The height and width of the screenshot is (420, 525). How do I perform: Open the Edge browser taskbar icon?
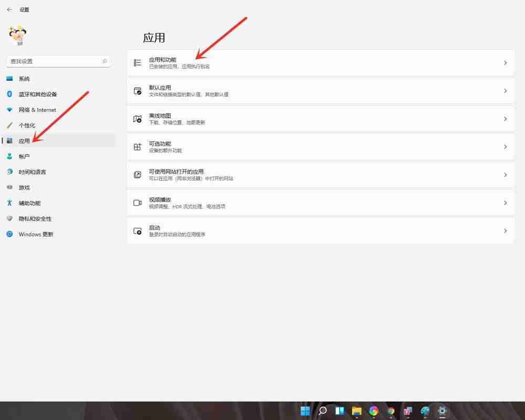click(425, 411)
